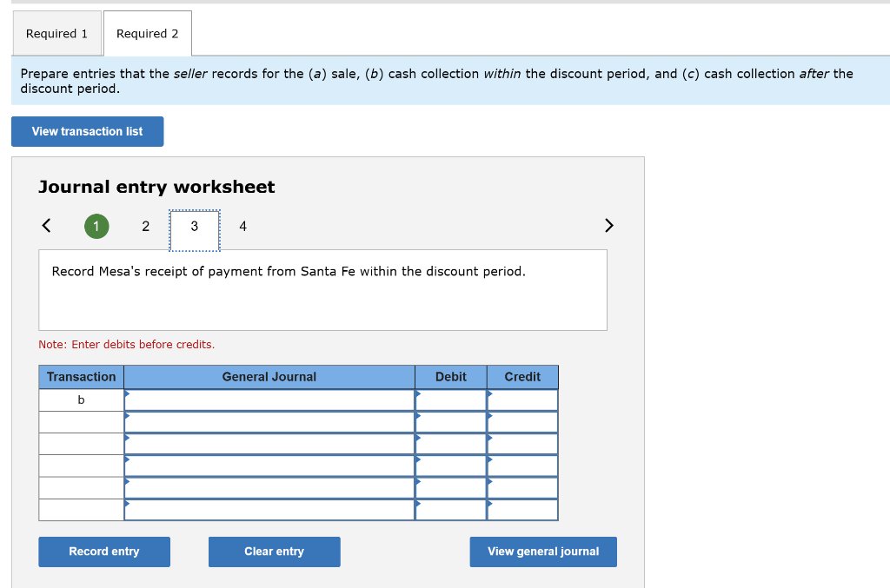Image resolution: width=890 pixels, height=588 pixels.
Task: Click the Debit column header
Action: [451, 377]
